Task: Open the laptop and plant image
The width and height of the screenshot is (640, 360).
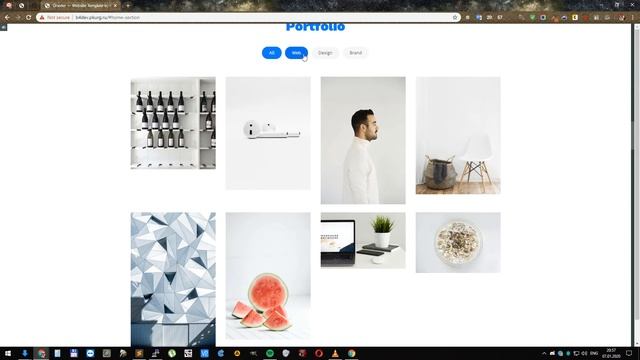Action: coord(363,240)
